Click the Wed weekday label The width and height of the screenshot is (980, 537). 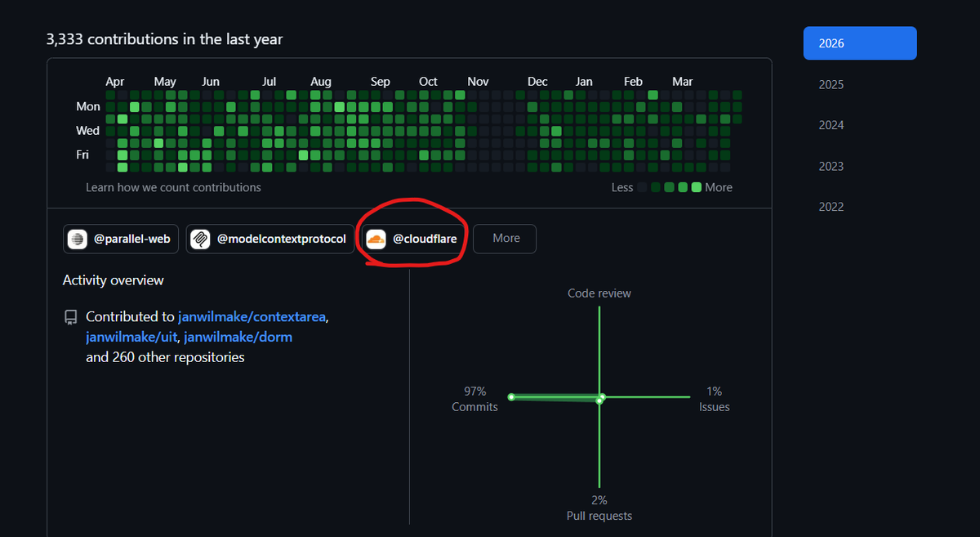[88, 131]
